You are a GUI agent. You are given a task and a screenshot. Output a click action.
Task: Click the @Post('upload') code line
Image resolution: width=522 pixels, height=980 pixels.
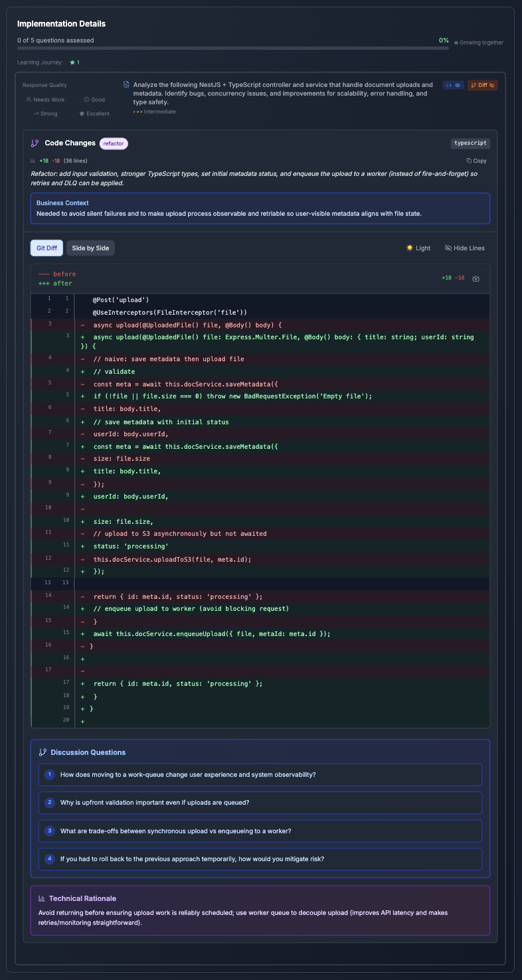click(x=260, y=299)
